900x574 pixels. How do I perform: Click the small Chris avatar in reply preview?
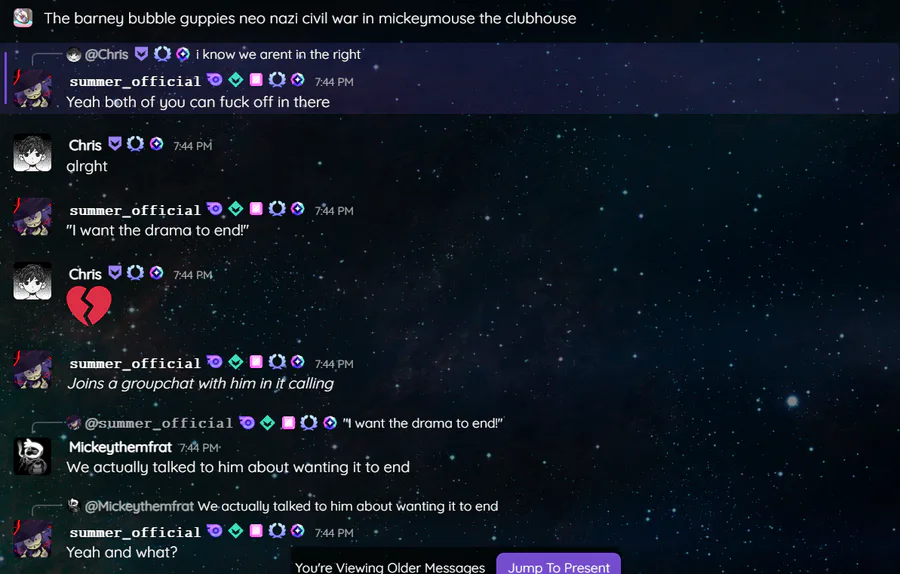[73, 55]
